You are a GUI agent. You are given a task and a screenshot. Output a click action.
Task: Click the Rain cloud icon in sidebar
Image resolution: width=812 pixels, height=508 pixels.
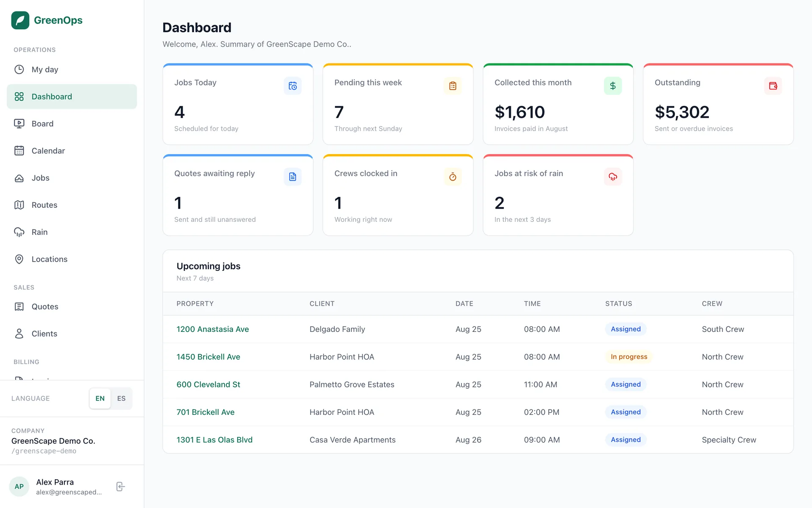point(19,232)
